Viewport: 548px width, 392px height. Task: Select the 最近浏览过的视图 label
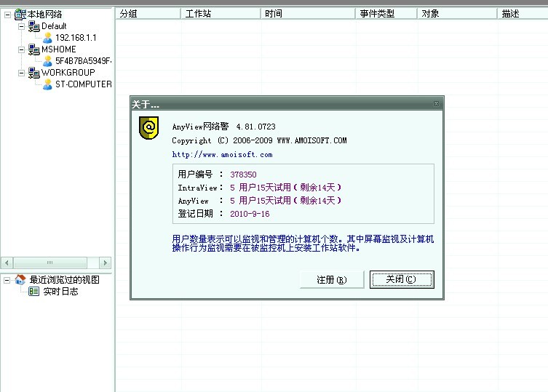pyautogui.click(x=65, y=279)
